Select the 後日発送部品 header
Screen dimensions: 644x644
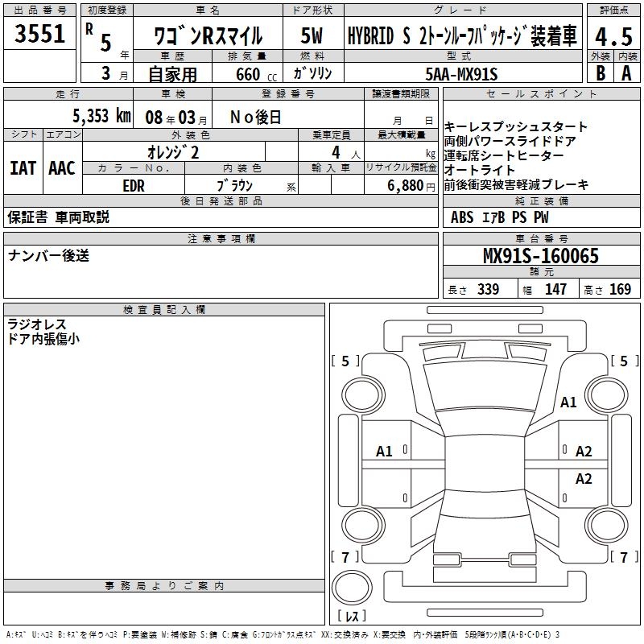coord(221,200)
